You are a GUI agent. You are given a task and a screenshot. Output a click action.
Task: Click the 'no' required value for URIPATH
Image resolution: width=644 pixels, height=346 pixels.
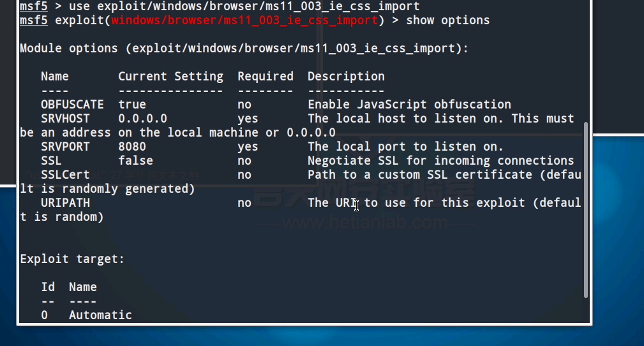(x=244, y=202)
